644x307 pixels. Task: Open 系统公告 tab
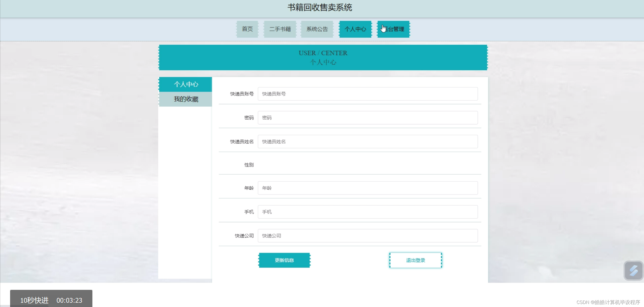coord(317,29)
